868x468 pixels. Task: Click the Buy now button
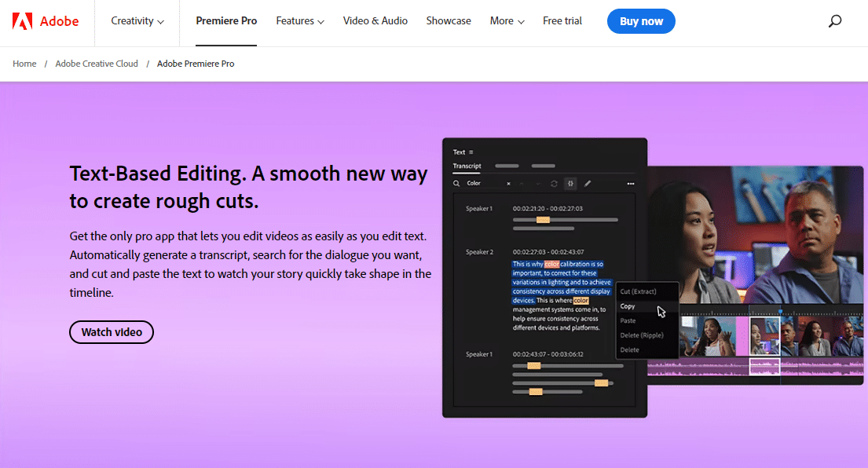coord(641,21)
